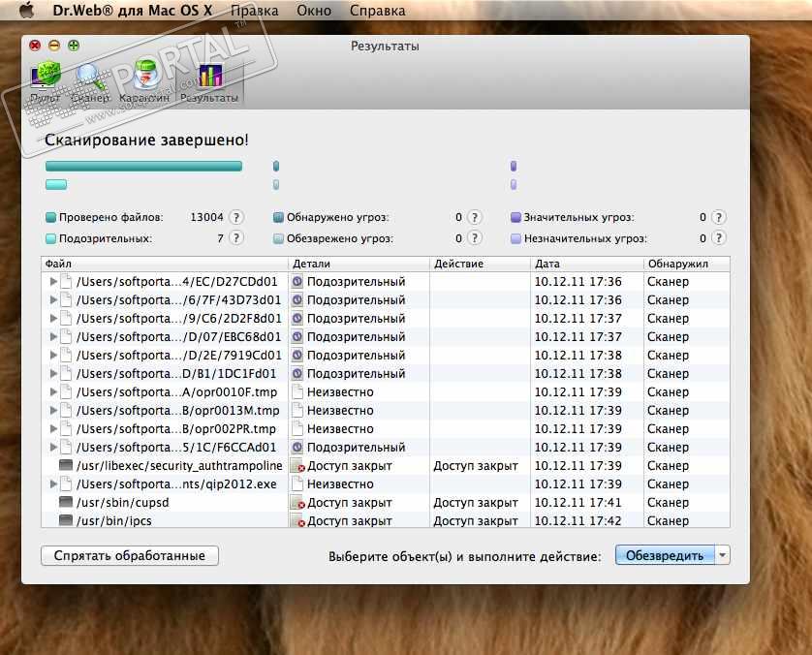812x655 pixels.
Task: Expand the row for qip2012.exe
Action: point(53,484)
